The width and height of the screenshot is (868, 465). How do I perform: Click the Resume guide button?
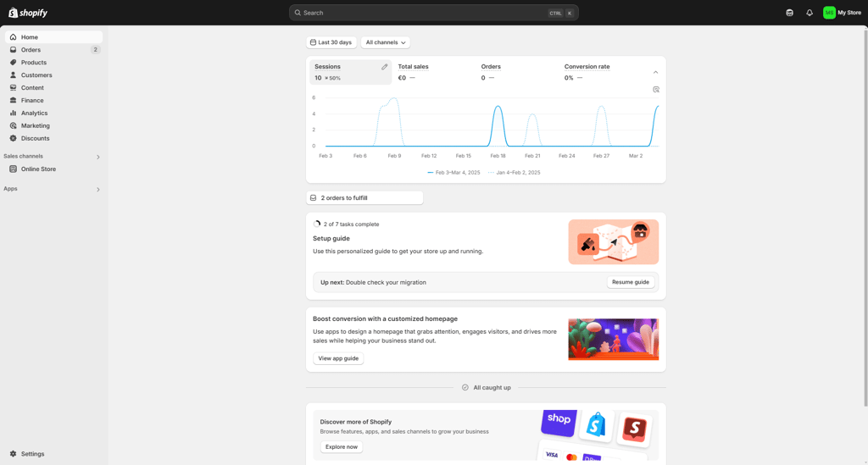point(631,282)
